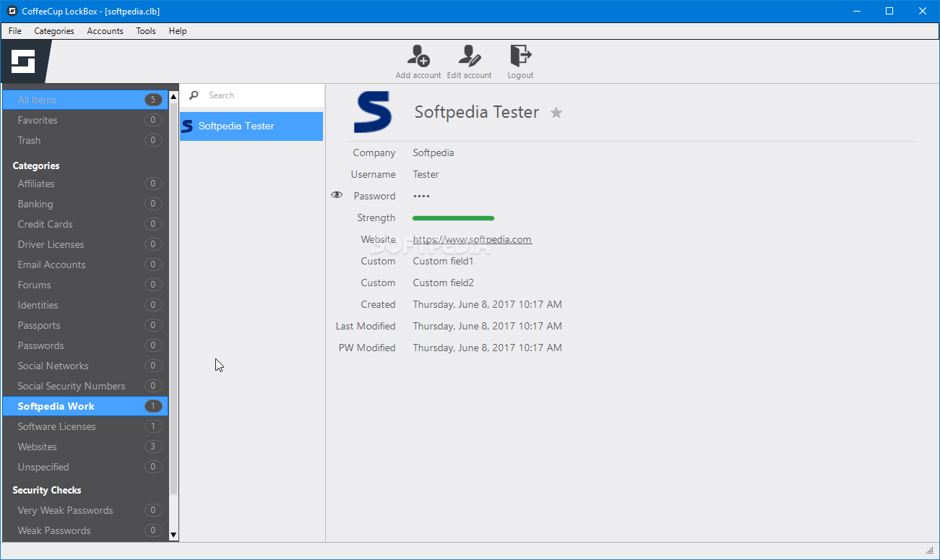Show Very Weak Passwords security check
Viewport: 940px width, 560px height.
85,510
